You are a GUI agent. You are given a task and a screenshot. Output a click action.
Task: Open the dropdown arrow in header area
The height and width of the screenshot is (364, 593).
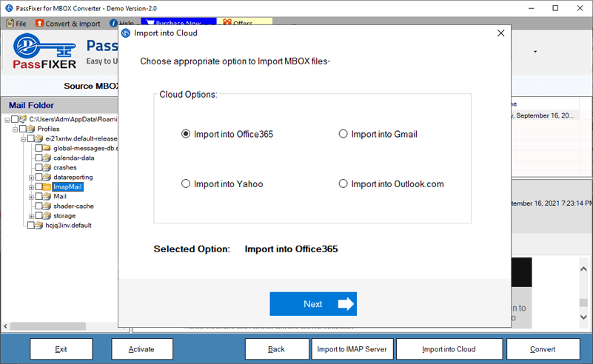535,51
